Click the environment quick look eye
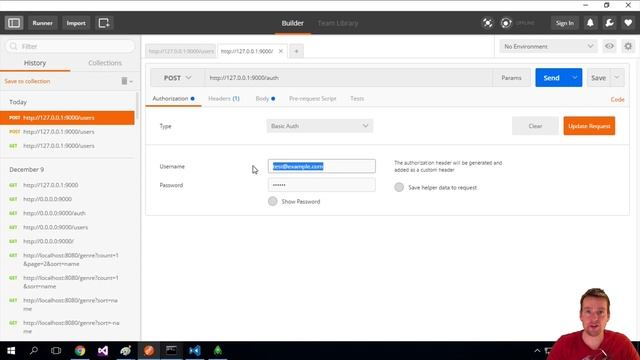The width and height of the screenshot is (640, 360). [x=609, y=46]
